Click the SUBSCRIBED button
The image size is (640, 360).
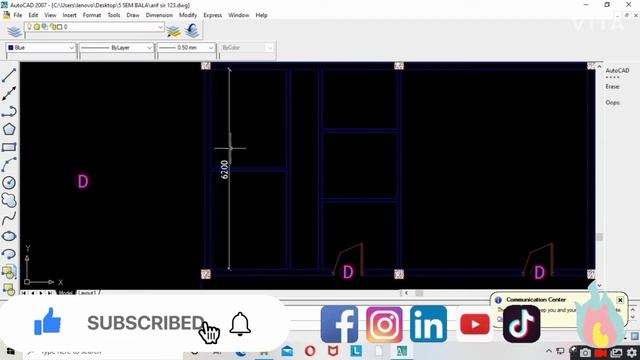tap(146, 323)
